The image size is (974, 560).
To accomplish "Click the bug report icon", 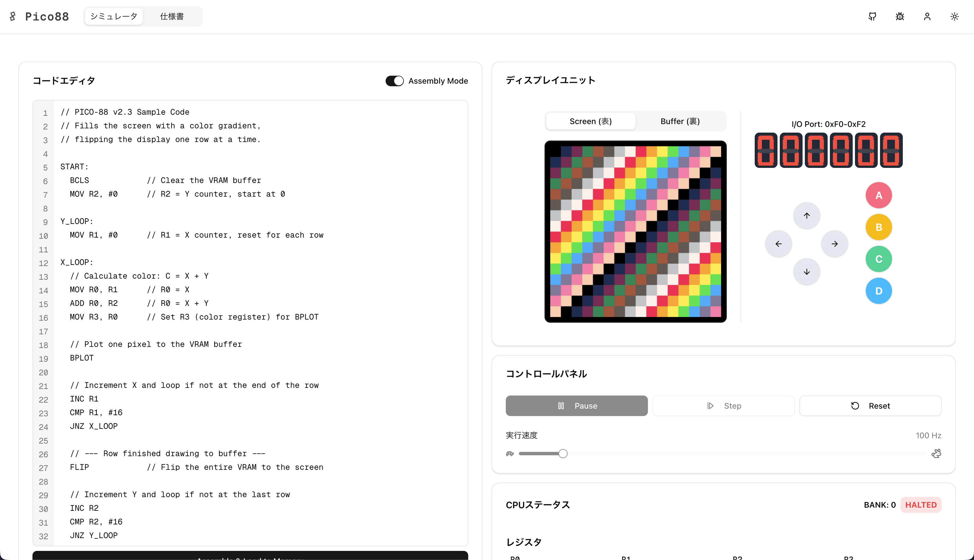I will pos(899,17).
